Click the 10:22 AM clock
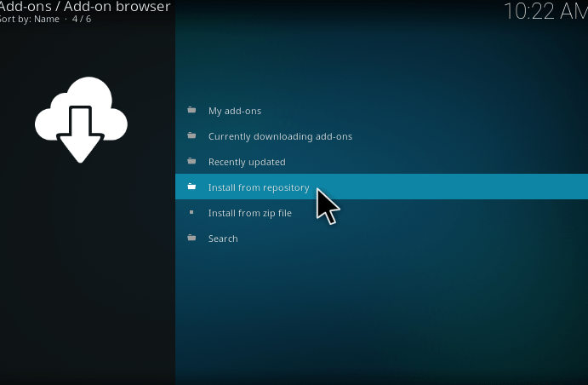The image size is (588, 385). tap(546, 11)
